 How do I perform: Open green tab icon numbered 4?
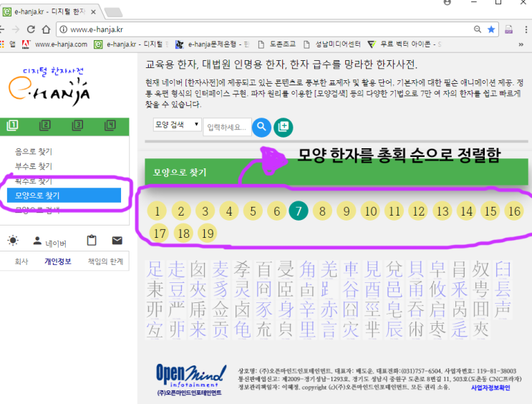coord(110,125)
